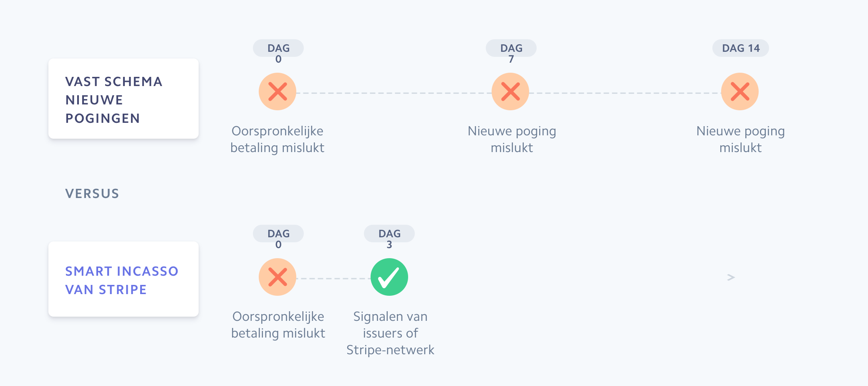Select the DAG 3 day badge
The width and height of the screenshot is (868, 386).
coord(389,234)
